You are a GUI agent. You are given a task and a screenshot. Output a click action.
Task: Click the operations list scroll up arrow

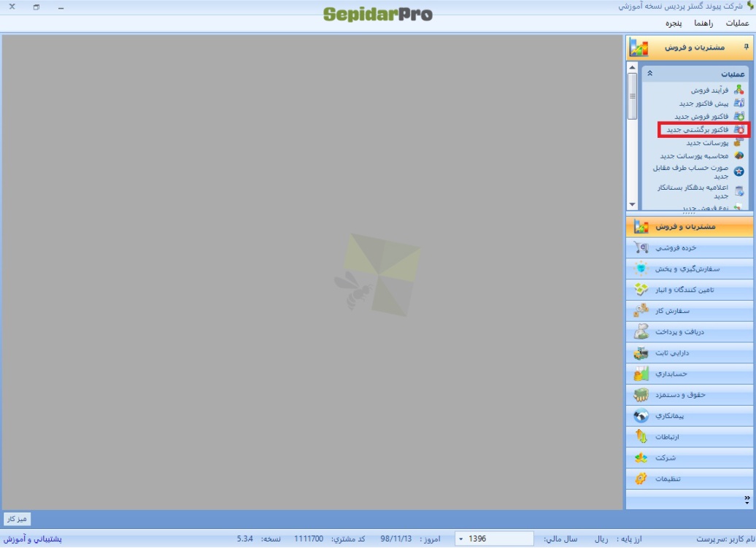(632, 68)
